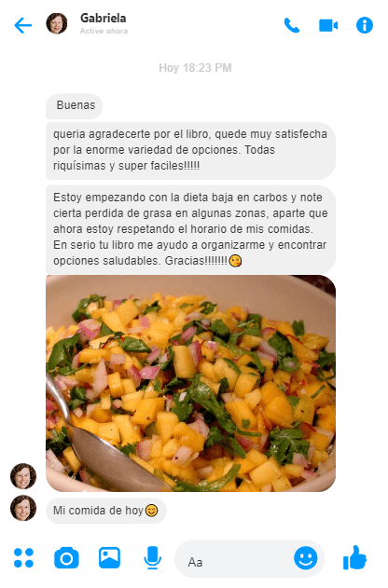Screen dimensions: 388x588
Task: Open the mango salsa photo
Action: point(190,383)
